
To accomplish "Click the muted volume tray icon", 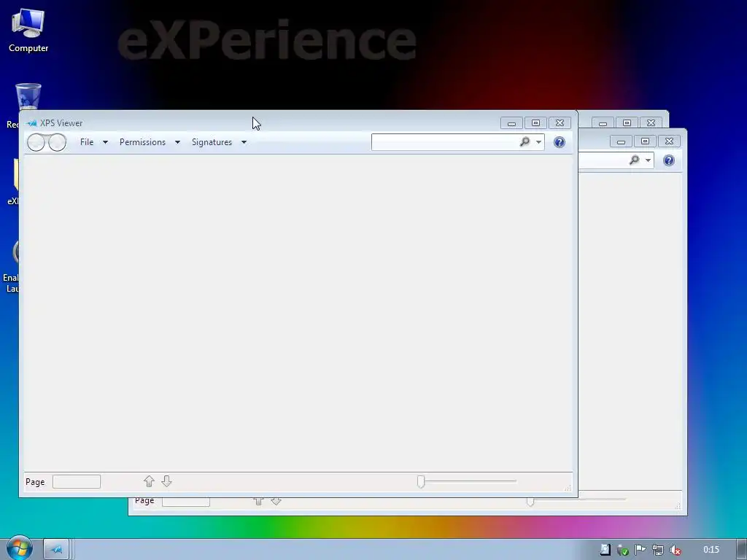I will [676, 550].
